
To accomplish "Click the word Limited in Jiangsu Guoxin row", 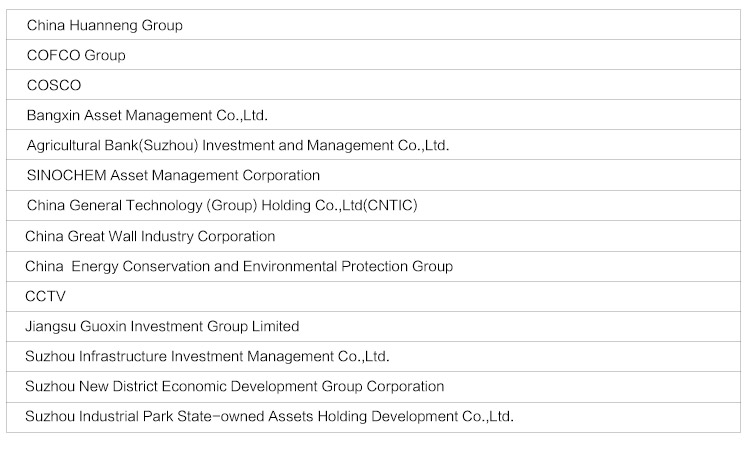I will [x=276, y=326].
